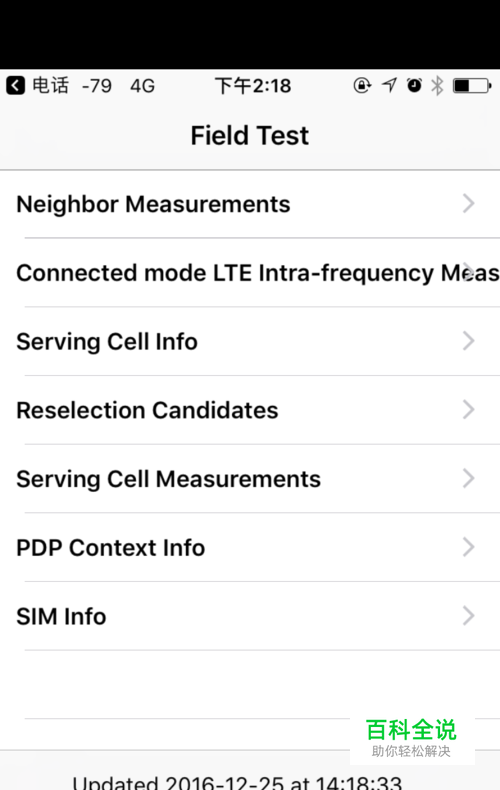The image size is (500, 790).
Task: Open Neighbor Measurements
Action: pos(250,204)
